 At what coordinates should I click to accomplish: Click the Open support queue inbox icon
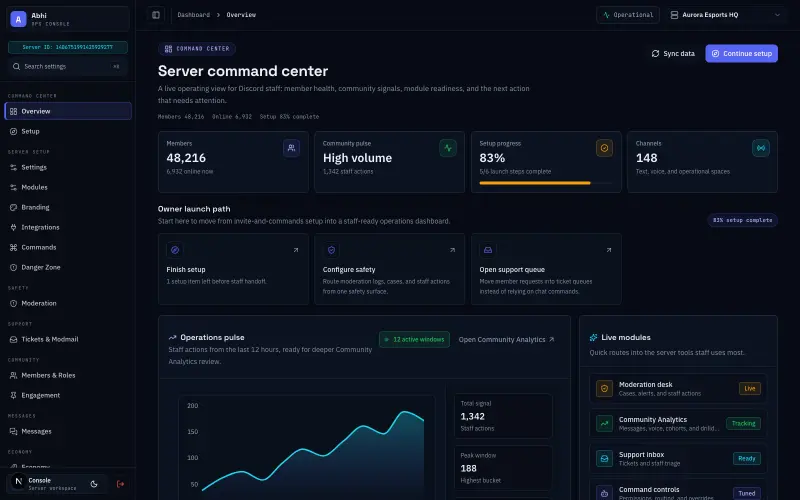point(488,250)
